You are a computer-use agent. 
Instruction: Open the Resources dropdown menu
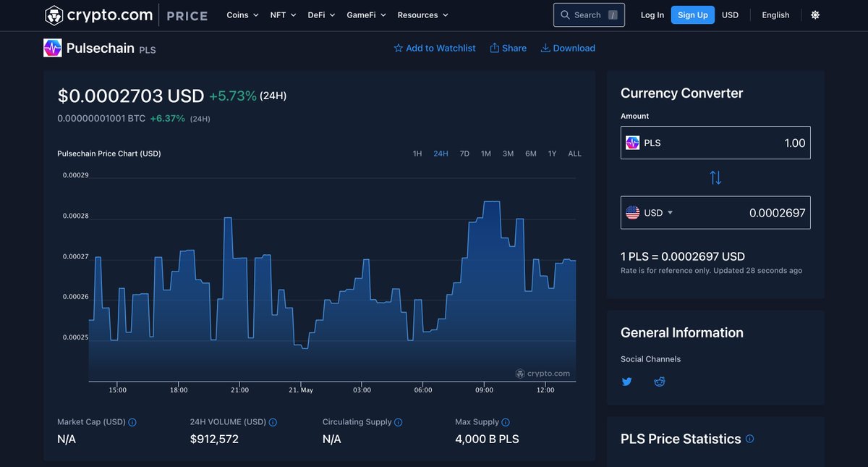(x=422, y=14)
